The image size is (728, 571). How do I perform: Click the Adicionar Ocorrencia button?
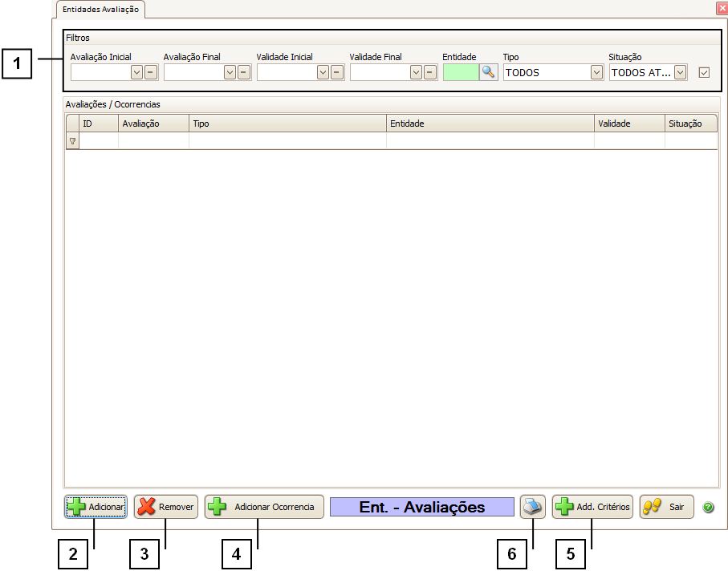pyautogui.click(x=264, y=507)
